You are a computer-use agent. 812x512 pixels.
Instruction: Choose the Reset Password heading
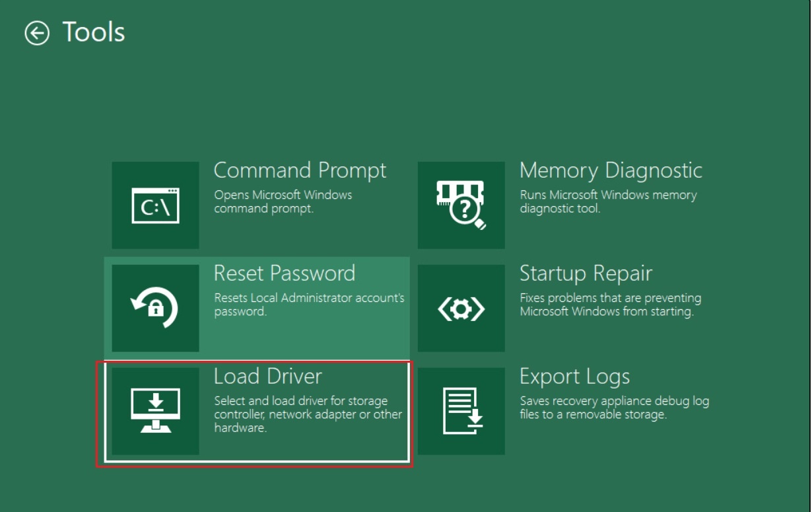(x=285, y=274)
